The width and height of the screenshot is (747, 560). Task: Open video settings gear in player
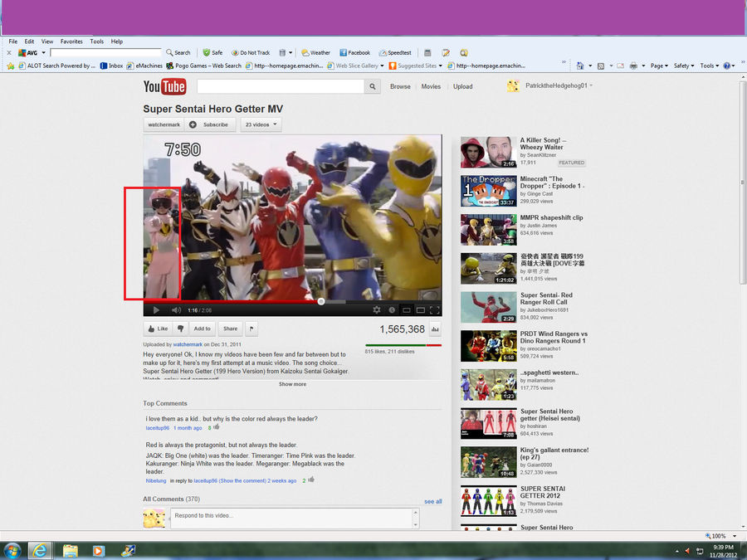point(376,310)
